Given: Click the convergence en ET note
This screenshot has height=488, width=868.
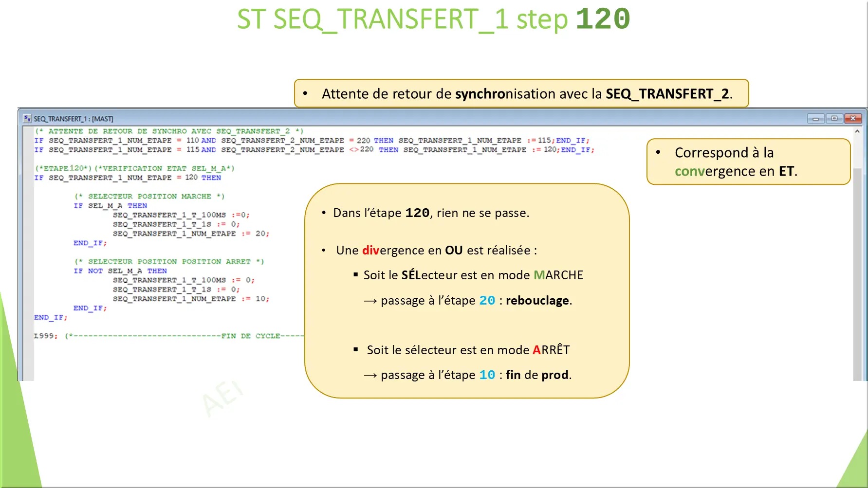Looking at the screenshot, I should [x=748, y=162].
